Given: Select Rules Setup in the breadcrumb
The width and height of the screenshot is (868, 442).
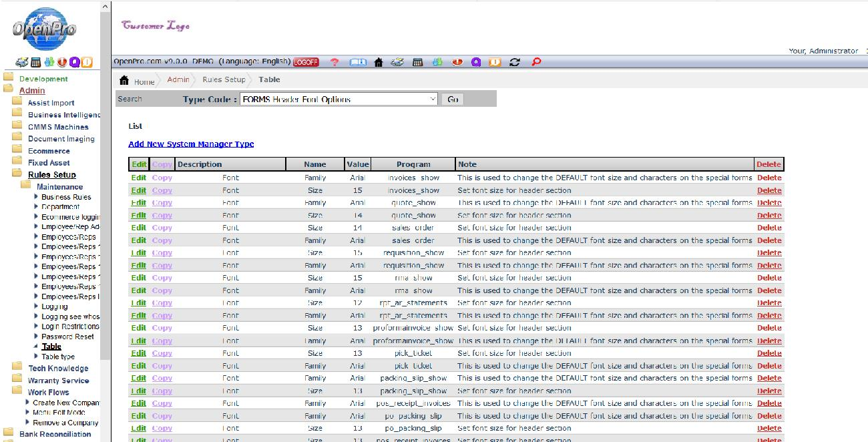Looking at the screenshot, I should click(x=224, y=79).
